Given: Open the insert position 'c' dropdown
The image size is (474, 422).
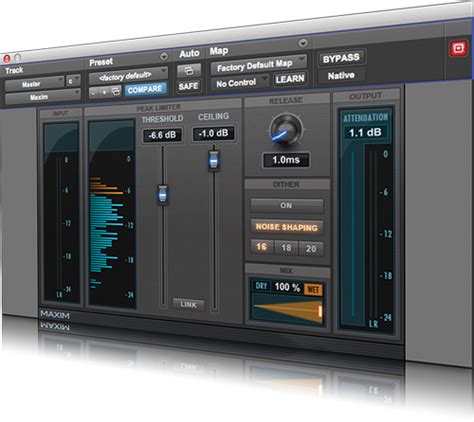Looking at the screenshot, I should tap(73, 80).
